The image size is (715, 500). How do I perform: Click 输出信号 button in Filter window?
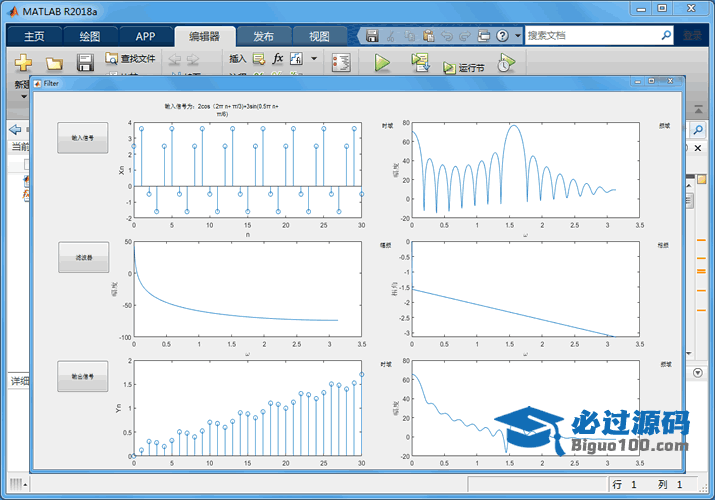(83, 376)
